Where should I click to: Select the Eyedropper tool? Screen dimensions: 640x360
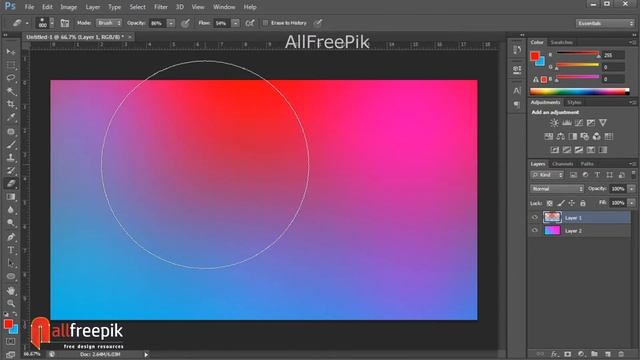pyautogui.click(x=11, y=118)
